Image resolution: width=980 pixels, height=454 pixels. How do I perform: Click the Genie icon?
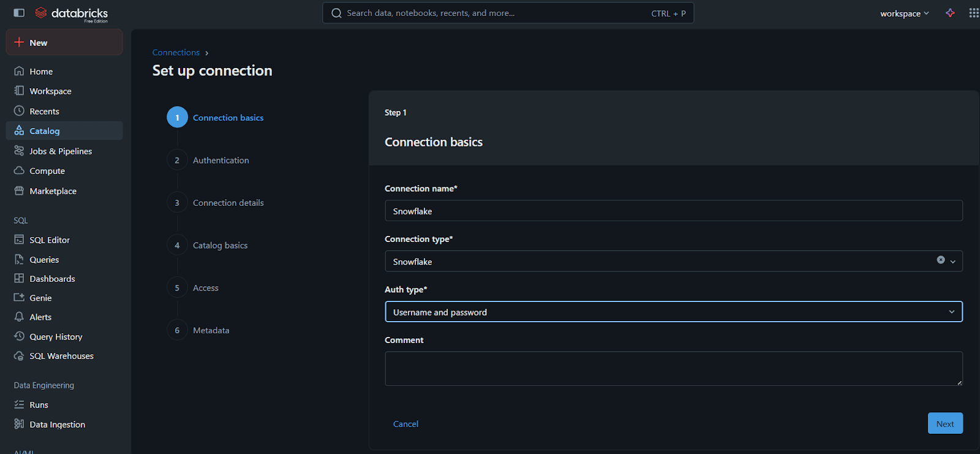point(19,297)
